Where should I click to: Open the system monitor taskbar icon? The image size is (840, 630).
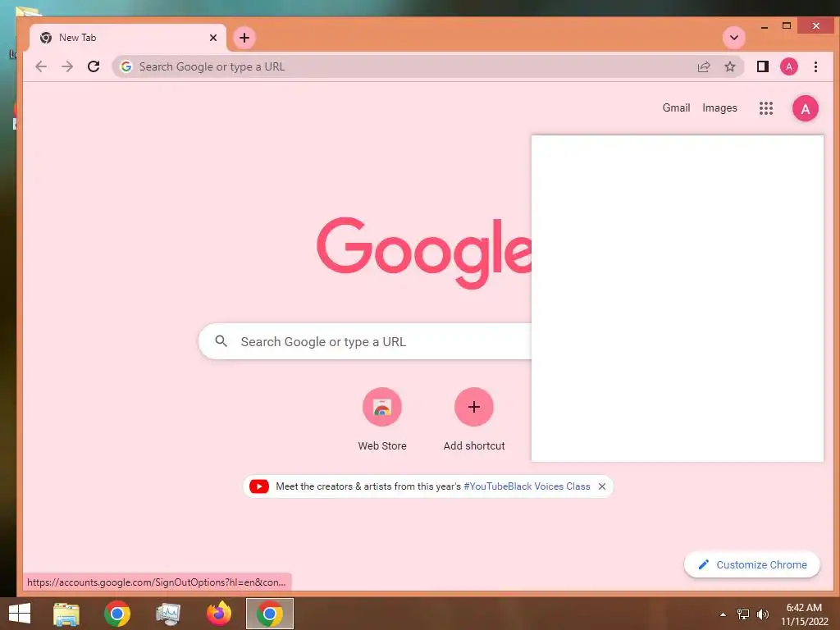coord(168,614)
